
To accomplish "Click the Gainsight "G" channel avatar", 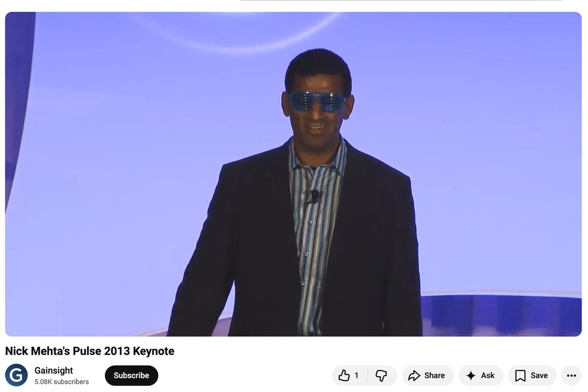I will 17,375.
